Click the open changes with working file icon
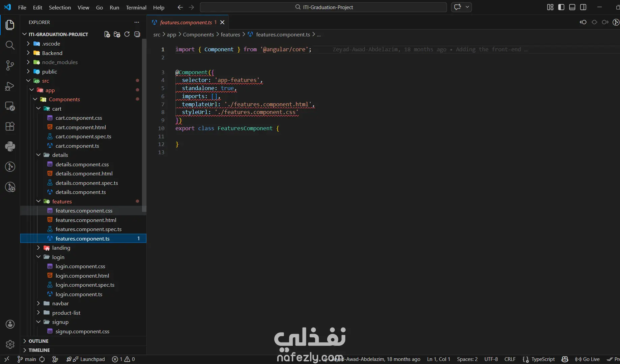The height and width of the screenshot is (364, 620). tap(594, 22)
